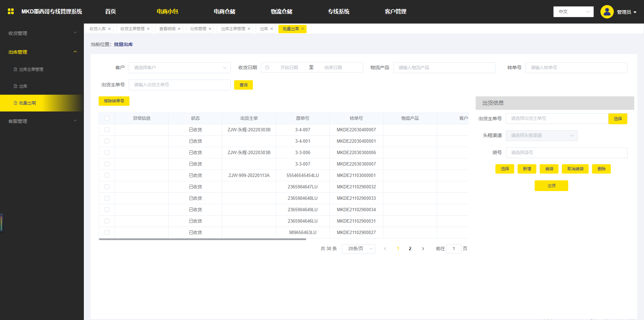Close the 分拣管理 tab with its X
Image resolution: width=644 pixels, height=320 pixels.
210,29
